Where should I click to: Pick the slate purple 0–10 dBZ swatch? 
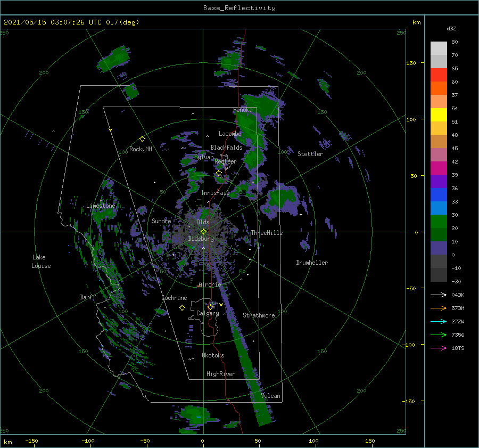click(x=439, y=248)
